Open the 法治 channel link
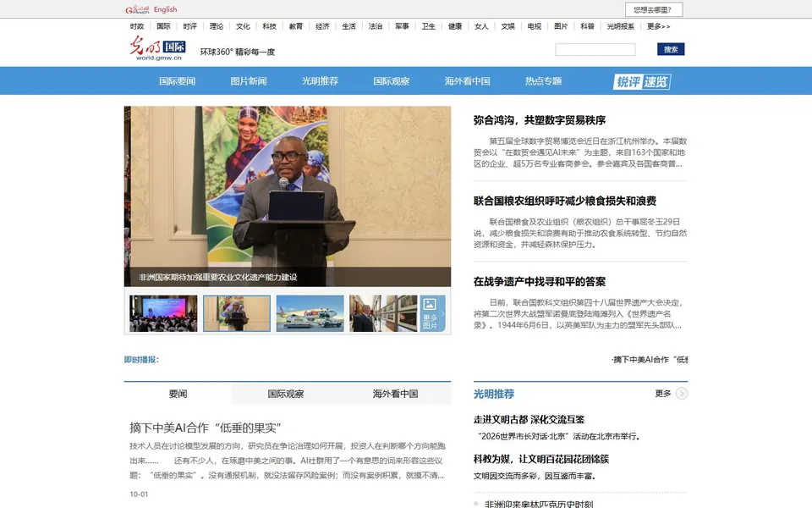The height and width of the screenshot is (508, 812). [x=376, y=26]
